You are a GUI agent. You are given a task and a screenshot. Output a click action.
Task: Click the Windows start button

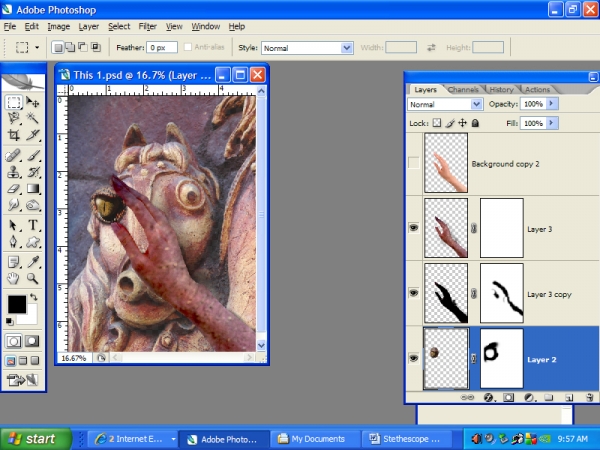coord(35,439)
